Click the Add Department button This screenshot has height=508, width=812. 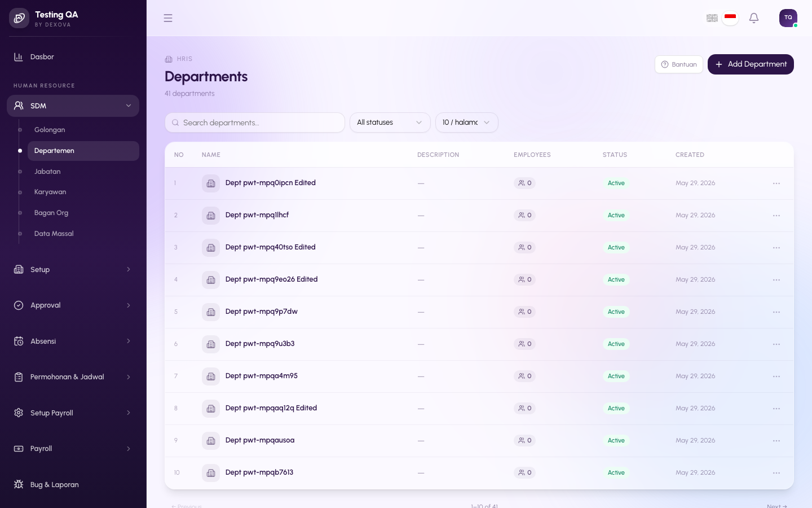[751, 64]
